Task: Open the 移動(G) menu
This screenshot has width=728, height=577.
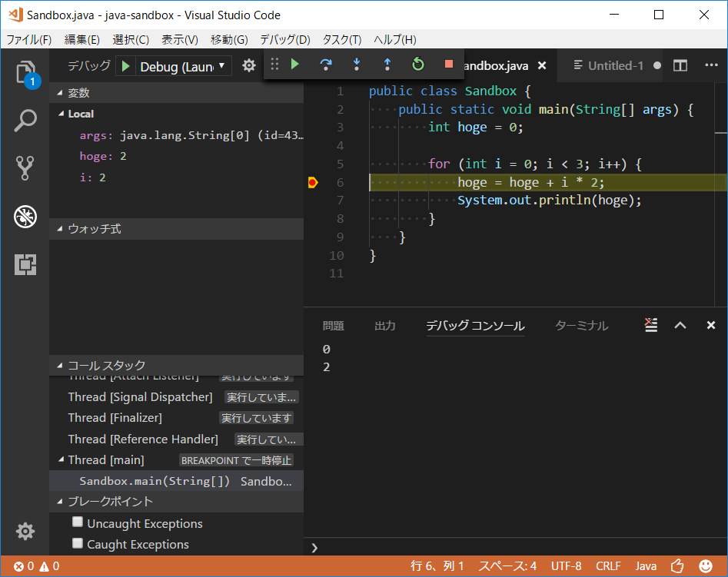Action: click(229, 39)
